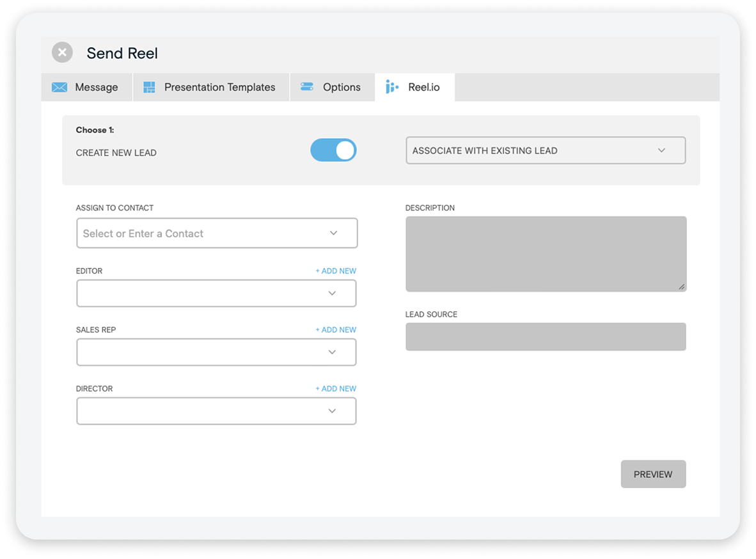Screen dimensions: 756x559
Task: Click the Lead Source field
Action: [546, 336]
